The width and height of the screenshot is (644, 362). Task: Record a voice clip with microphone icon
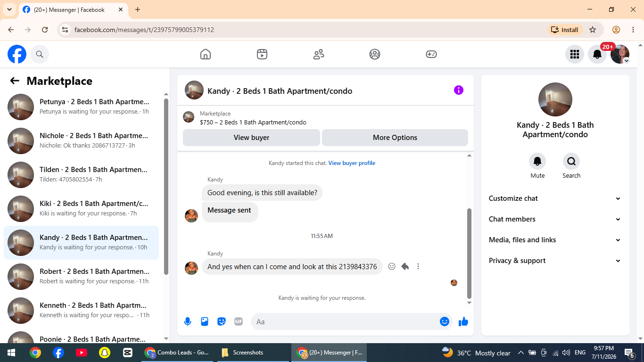tap(188, 321)
